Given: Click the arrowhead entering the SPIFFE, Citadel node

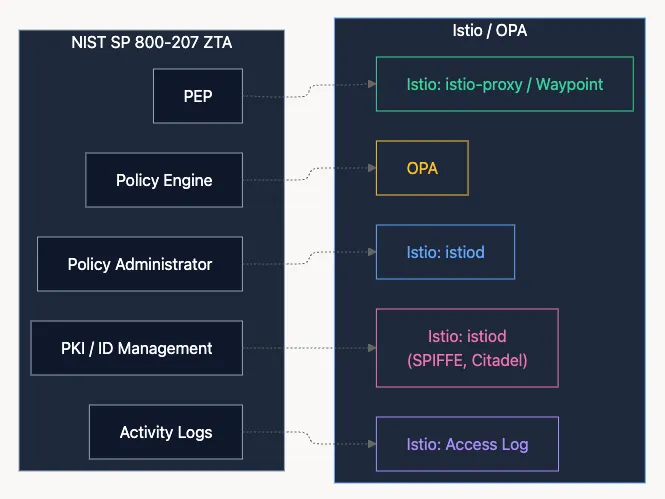Looking at the screenshot, I should pyautogui.click(x=371, y=348).
